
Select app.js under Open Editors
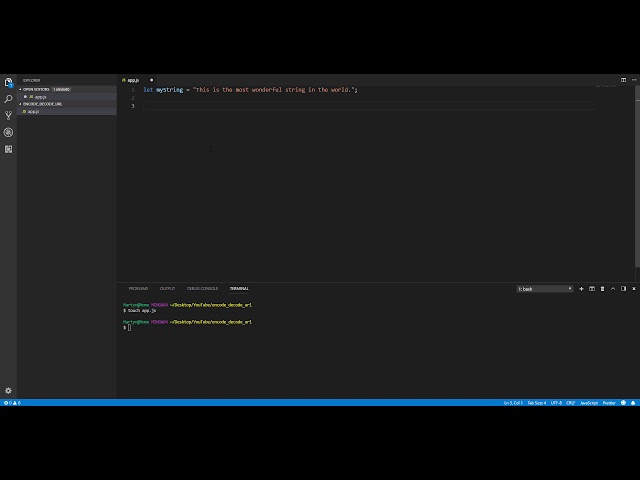coord(67,97)
